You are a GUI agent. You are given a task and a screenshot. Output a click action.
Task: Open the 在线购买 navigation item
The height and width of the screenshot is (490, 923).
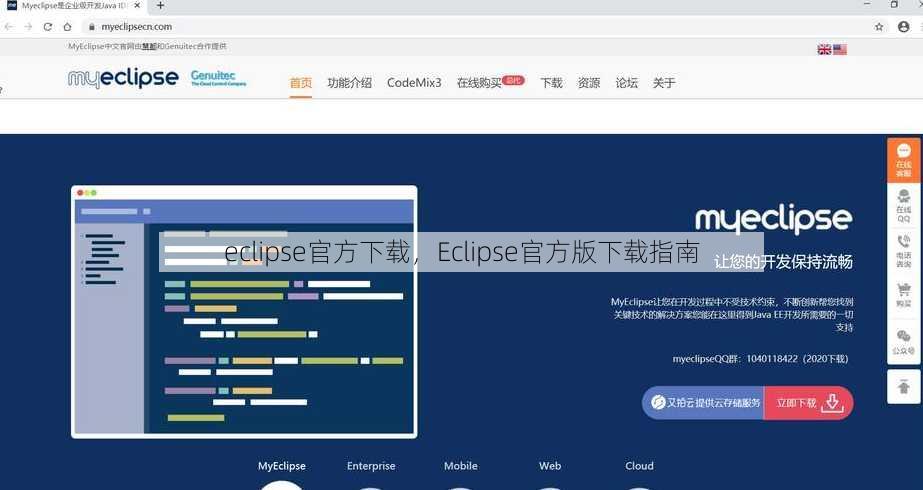[x=479, y=83]
